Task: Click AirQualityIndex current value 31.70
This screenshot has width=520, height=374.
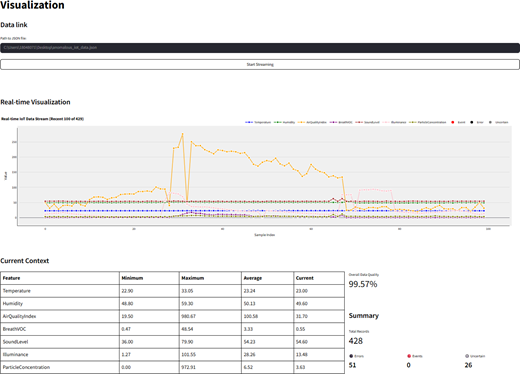Action: point(302,316)
